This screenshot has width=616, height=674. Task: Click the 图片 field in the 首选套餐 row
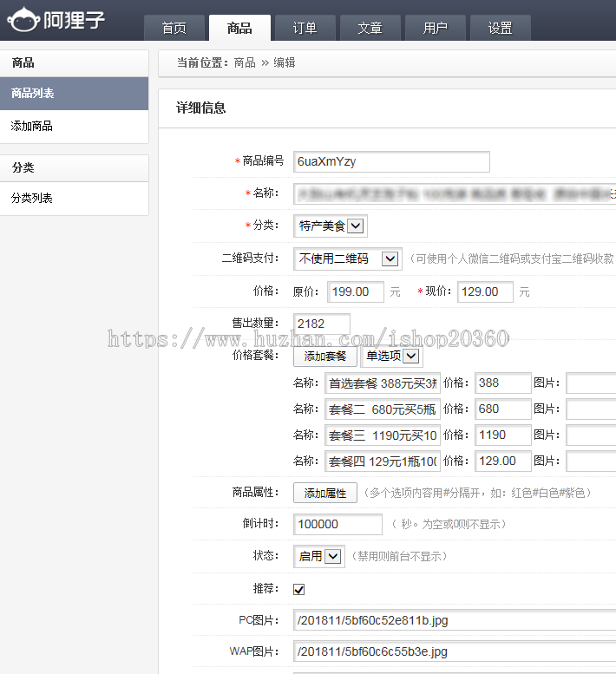(x=591, y=383)
